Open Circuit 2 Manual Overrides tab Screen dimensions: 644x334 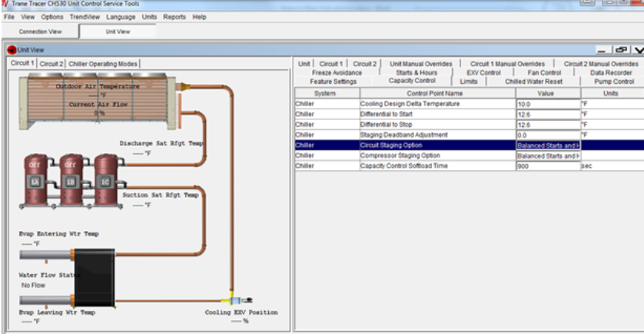tap(601, 64)
